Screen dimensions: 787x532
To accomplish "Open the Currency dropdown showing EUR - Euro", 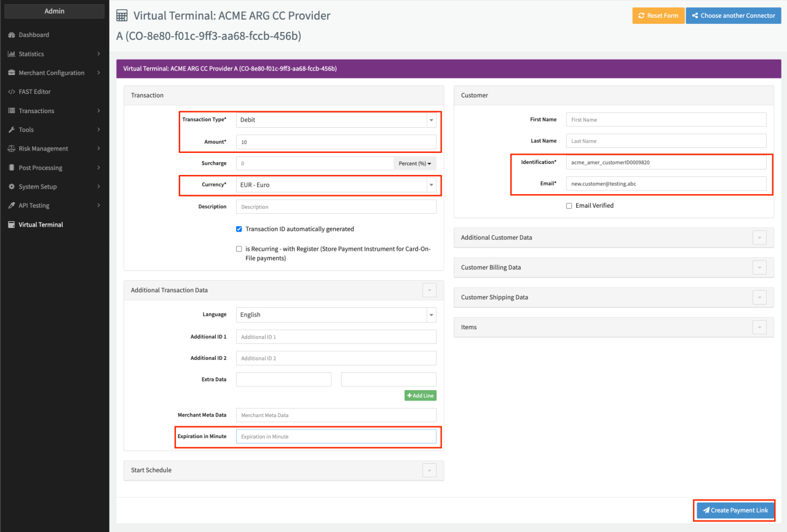I will [x=336, y=185].
